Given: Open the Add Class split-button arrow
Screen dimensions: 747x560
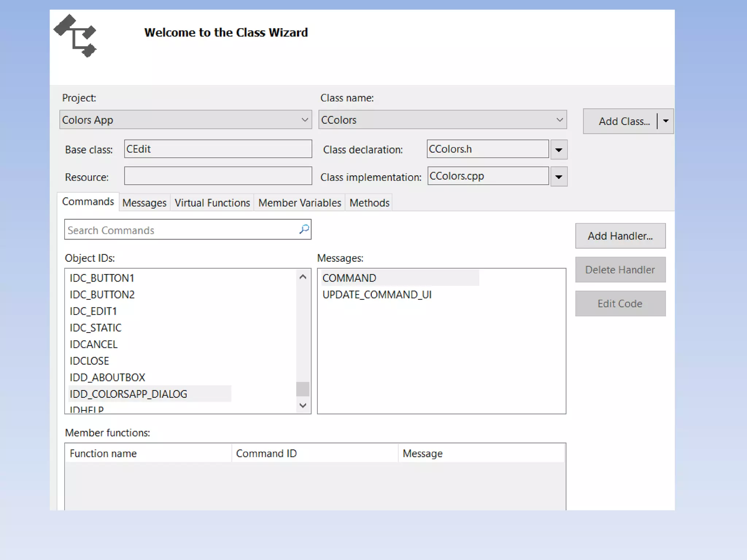Looking at the screenshot, I should [x=666, y=121].
